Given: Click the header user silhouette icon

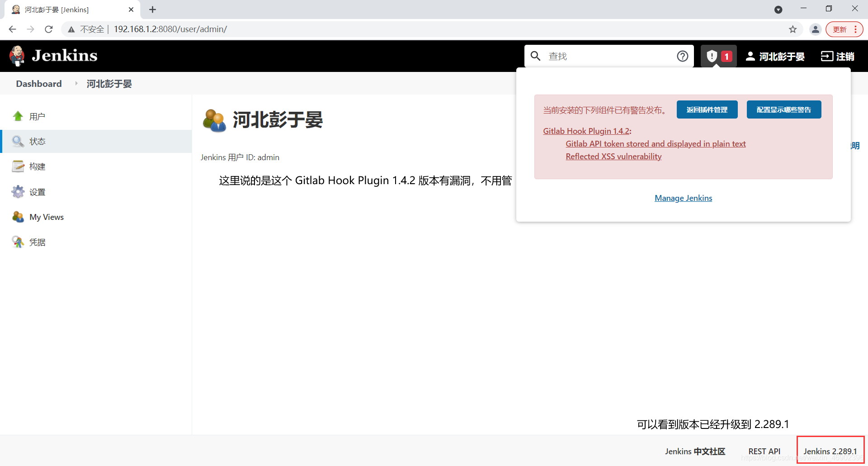Looking at the screenshot, I should [750, 56].
